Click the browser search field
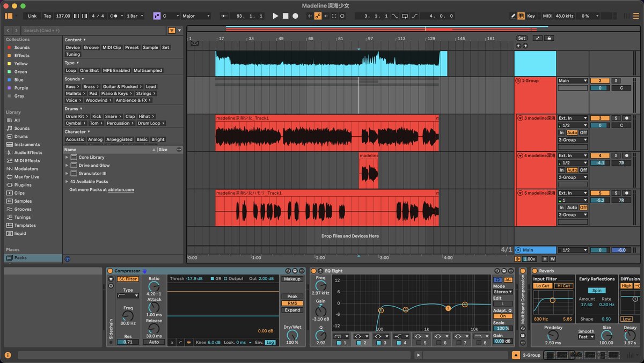644x363 pixels. pos(94,31)
